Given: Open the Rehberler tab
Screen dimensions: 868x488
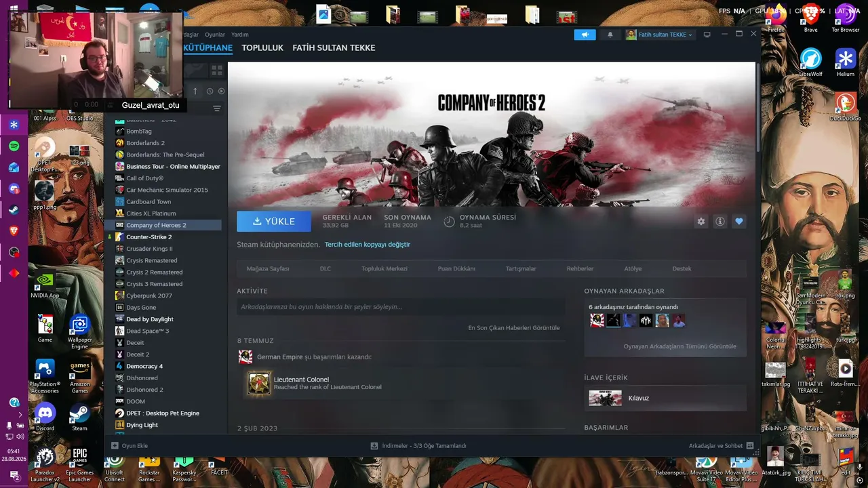Looking at the screenshot, I should (x=580, y=268).
